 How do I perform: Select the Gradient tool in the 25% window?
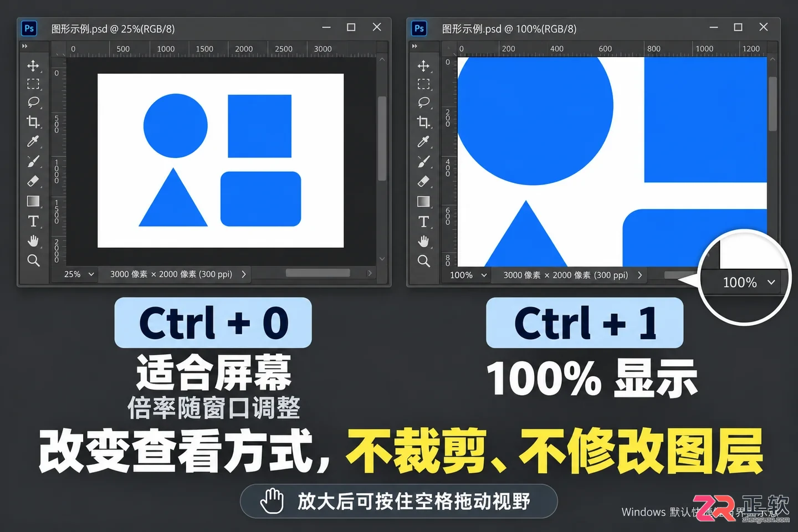coord(33,201)
